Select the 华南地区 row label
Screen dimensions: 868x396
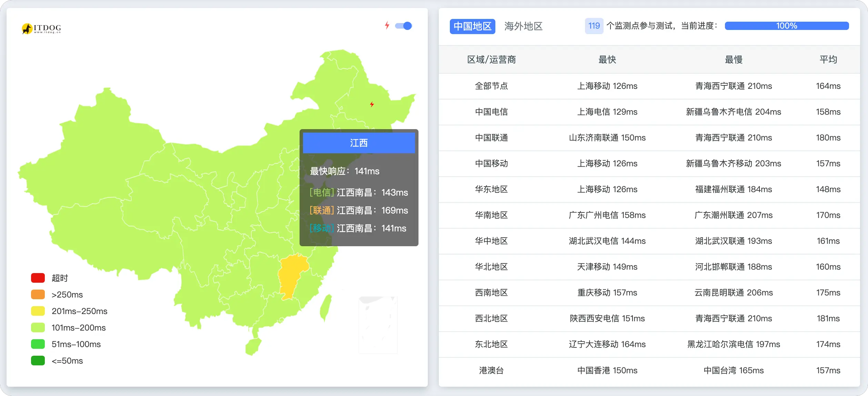point(491,215)
